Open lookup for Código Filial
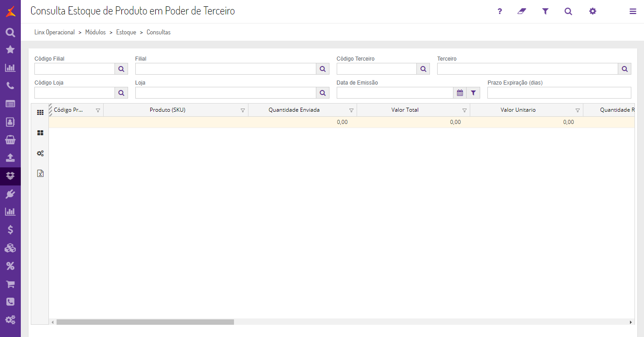The height and width of the screenshot is (337, 644). point(121,69)
